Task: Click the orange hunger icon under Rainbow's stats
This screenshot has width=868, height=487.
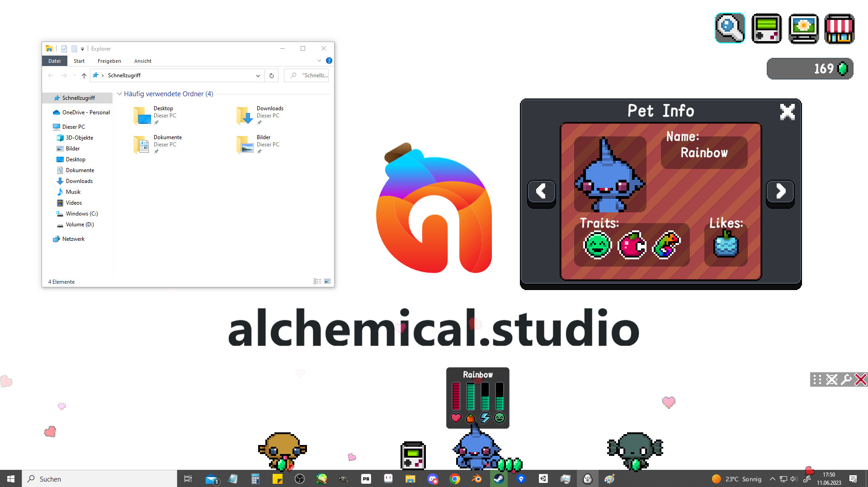Action: (x=470, y=419)
